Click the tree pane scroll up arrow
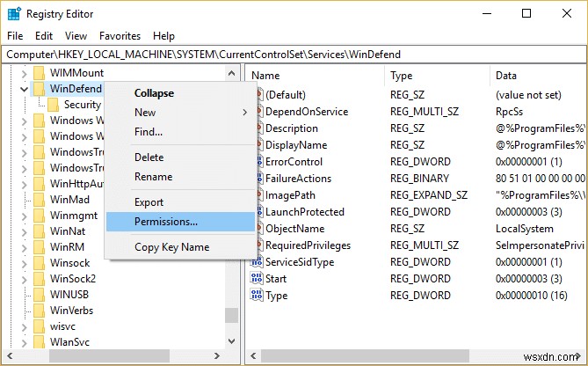Viewport: 588px width, 366px height. (231, 73)
